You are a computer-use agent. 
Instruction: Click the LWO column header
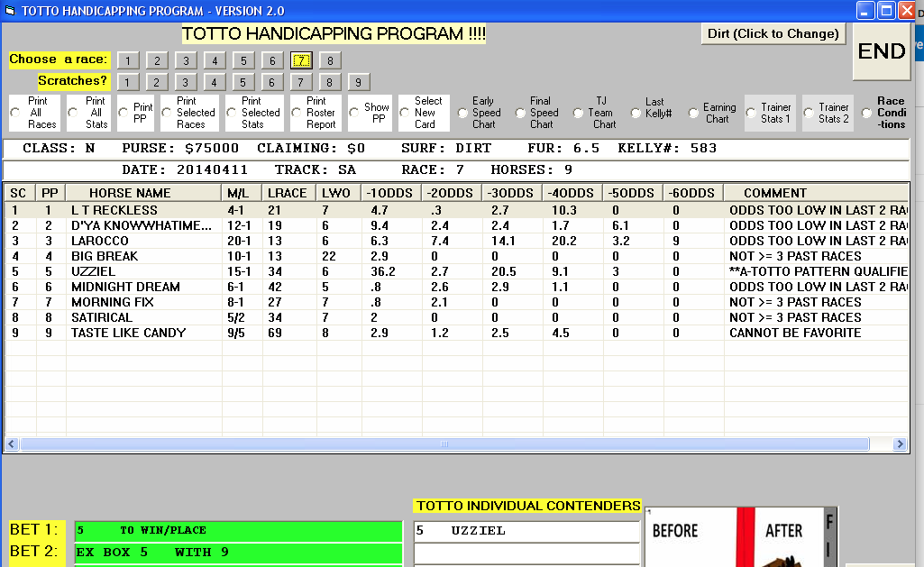[x=339, y=193]
